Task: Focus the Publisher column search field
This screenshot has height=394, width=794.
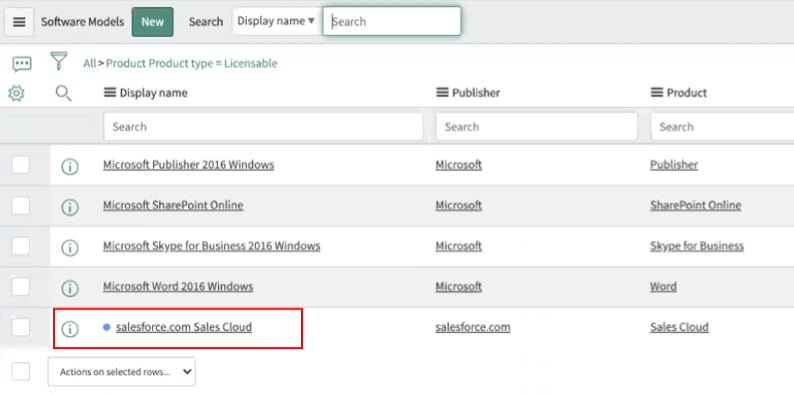Action: [536, 127]
